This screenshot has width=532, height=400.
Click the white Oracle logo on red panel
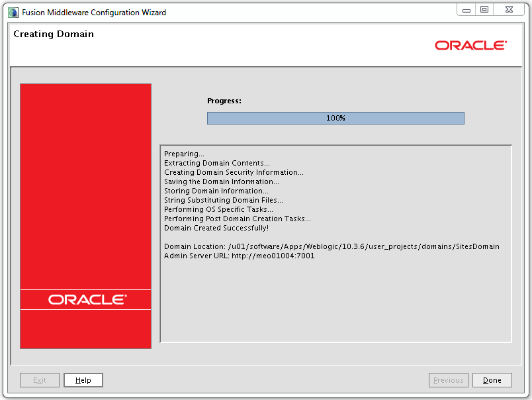click(87, 299)
